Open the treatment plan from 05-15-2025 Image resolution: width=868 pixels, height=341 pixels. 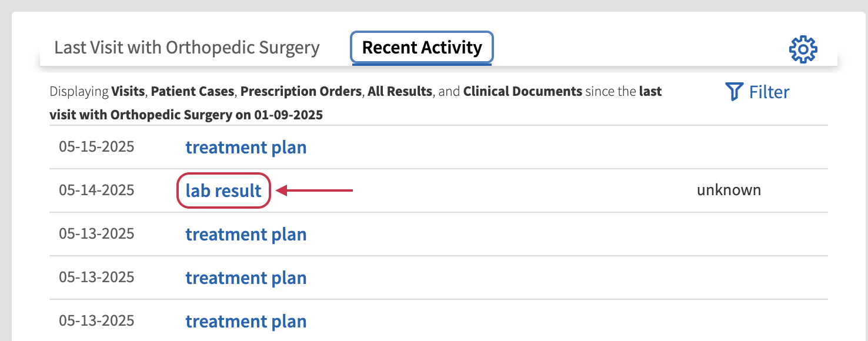[246, 148]
